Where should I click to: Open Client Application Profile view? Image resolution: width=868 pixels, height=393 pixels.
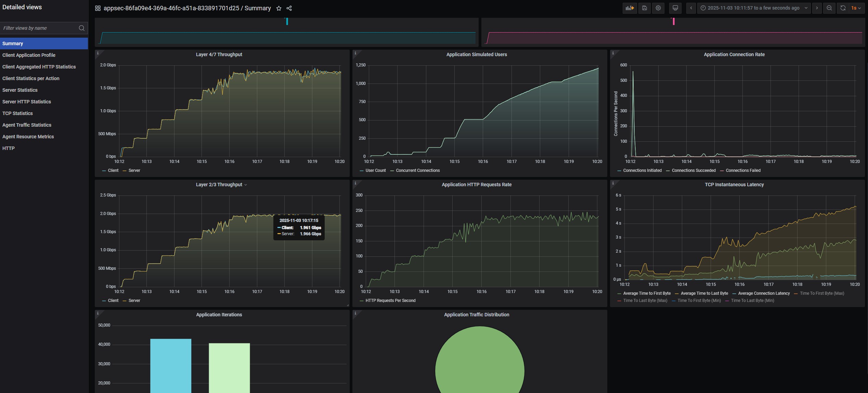click(29, 55)
